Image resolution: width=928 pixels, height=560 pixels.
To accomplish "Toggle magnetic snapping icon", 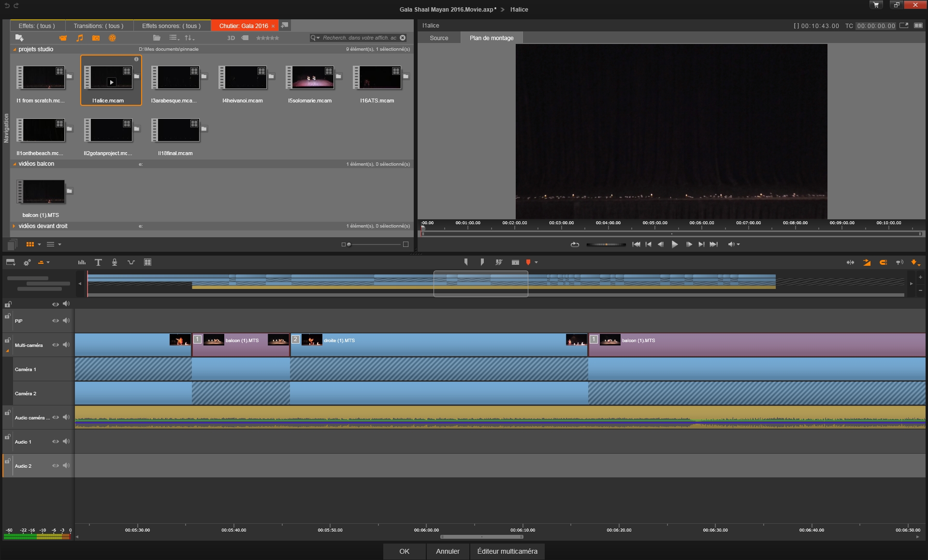I will (883, 262).
